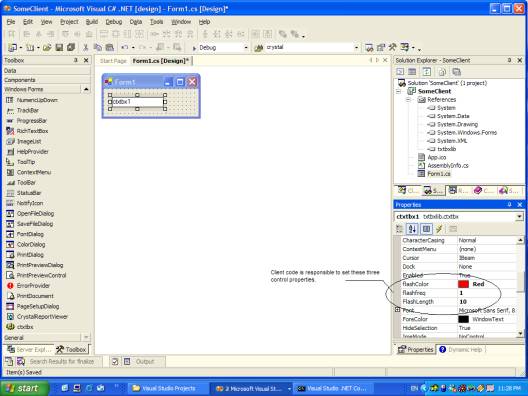Switch Properties to alphabetic sort view

coord(412,229)
